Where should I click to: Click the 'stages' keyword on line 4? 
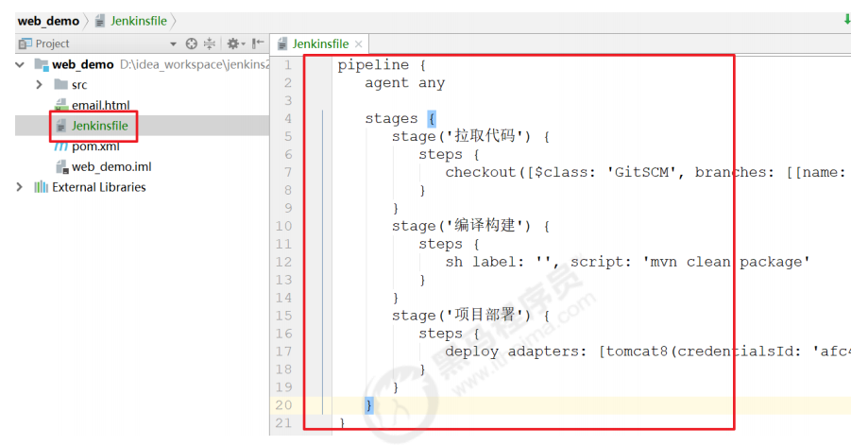[391, 118]
